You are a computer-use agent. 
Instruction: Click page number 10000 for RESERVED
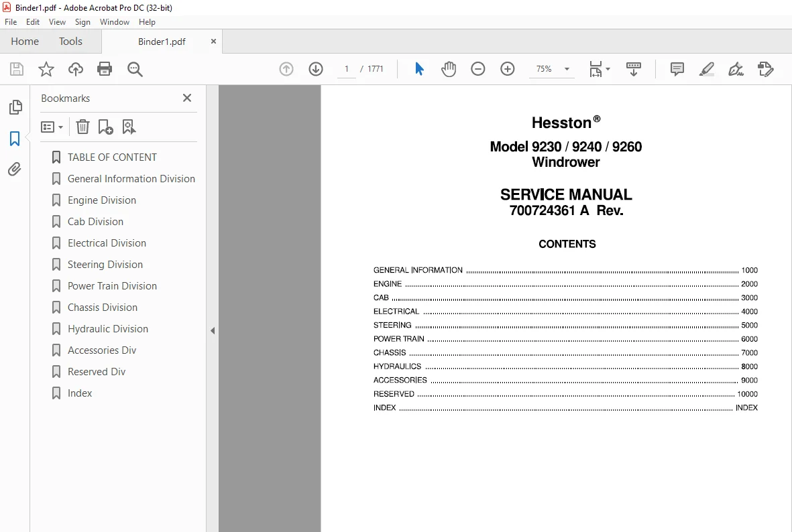point(748,394)
